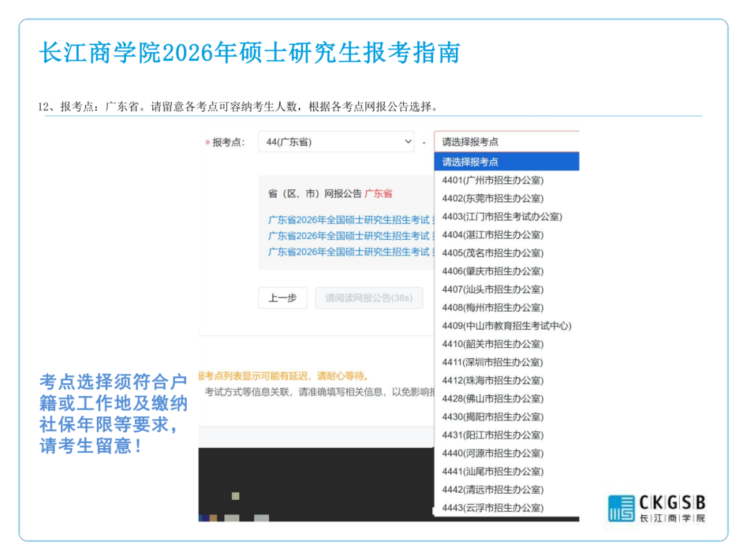This screenshot has height=560, width=747.
Task: Select 4402(东莞市招生办公室) exam site
Action: tap(493, 198)
